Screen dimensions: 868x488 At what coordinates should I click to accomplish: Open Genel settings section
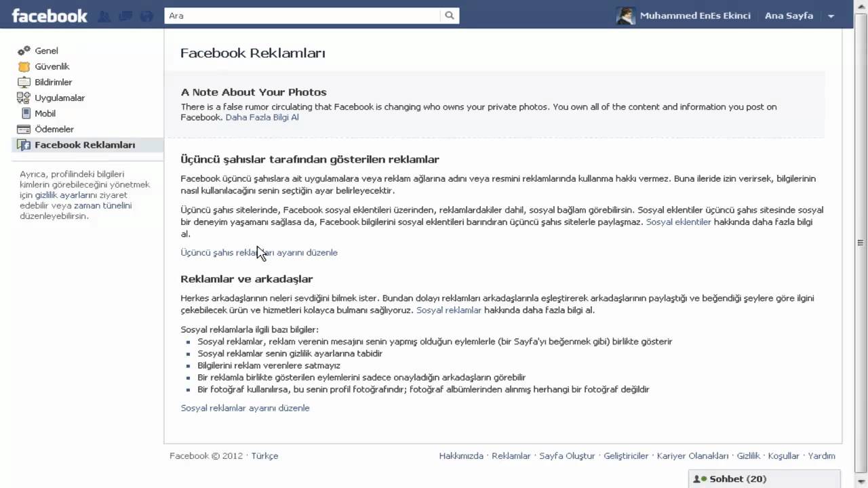[x=46, y=51]
